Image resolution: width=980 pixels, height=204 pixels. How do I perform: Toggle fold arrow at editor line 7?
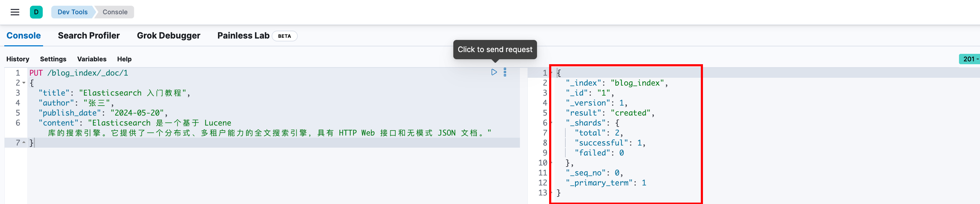pyautogui.click(x=24, y=143)
